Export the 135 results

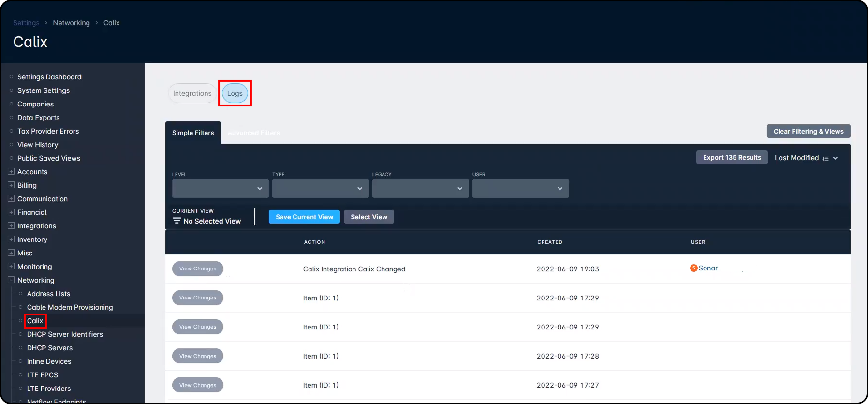(x=732, y=157)
